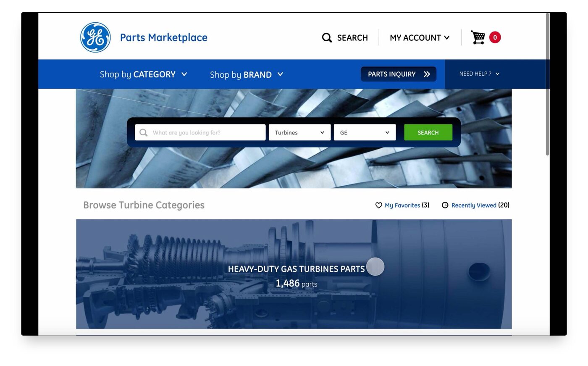The width and height of the screenshot is (588, 366).
Task: Click the chevron beside Shop by CATEGORY
Action: (184, 74)
